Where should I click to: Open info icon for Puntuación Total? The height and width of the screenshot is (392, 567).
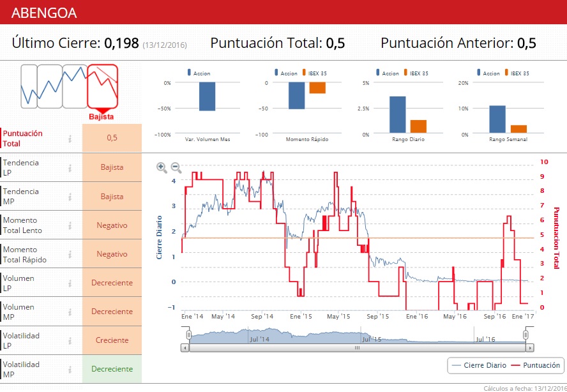tap(70, 139)
